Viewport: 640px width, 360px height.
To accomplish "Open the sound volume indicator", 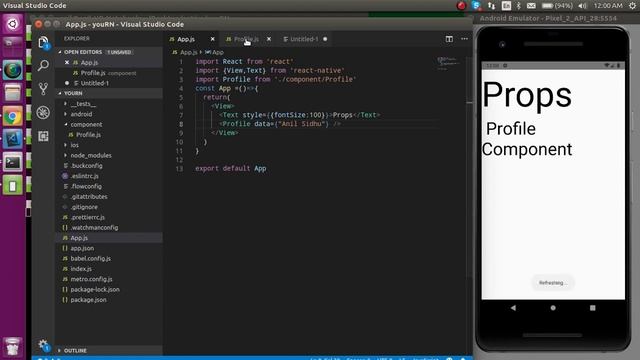I will point(582,5).
